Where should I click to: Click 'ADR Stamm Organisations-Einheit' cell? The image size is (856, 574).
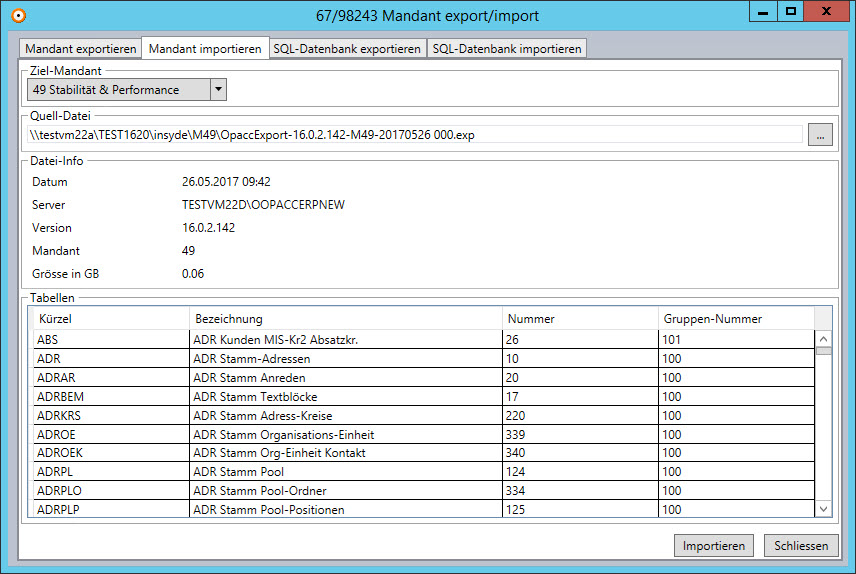[x=346, y=435]
